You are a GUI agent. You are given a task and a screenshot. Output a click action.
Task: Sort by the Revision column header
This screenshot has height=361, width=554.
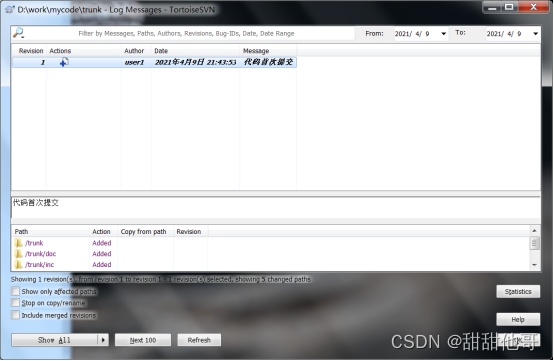pyautogui.click(x=30, y=51)
